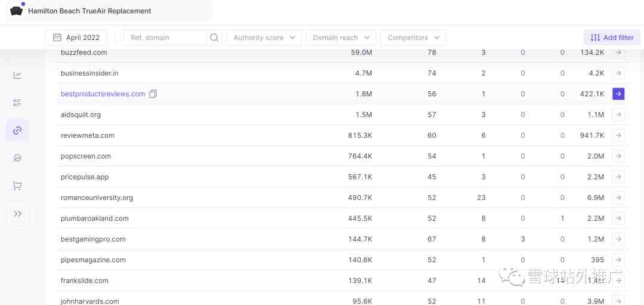Click the 134.2K value for buzzfeed.com
644x305 pixels.
[x=592, y=53]
